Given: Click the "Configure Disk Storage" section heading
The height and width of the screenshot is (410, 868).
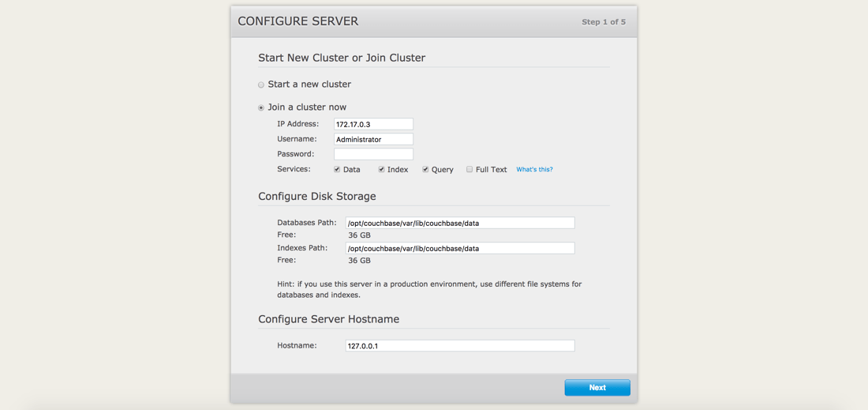Looking at the screenshot, I should point(317,196).
